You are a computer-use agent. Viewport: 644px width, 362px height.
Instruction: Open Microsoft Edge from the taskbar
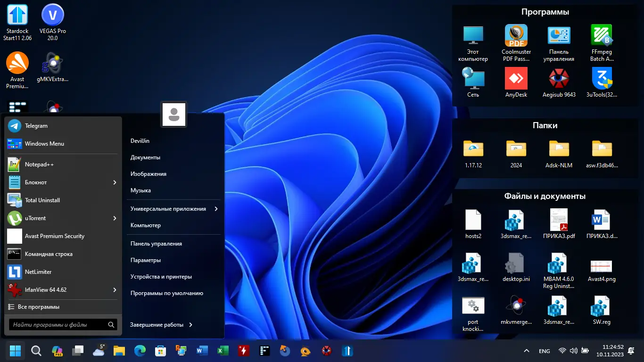point(140,351)
